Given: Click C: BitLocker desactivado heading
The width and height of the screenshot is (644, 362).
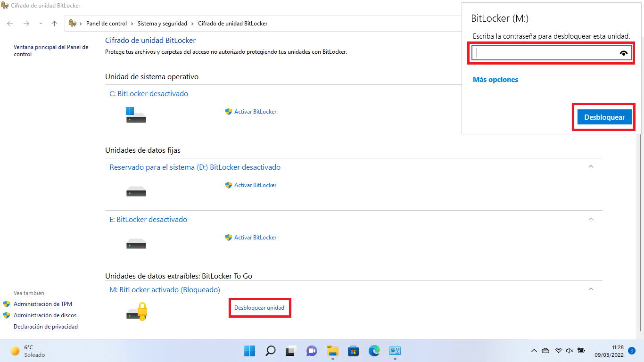Looking at the screenshot, I should coord(149,94).
